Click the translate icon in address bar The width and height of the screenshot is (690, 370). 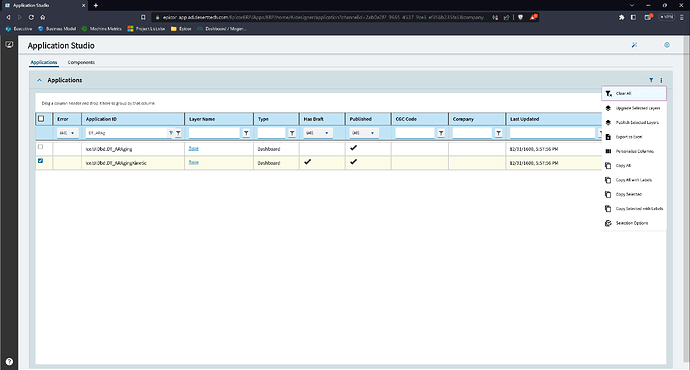tap(495, 17)
